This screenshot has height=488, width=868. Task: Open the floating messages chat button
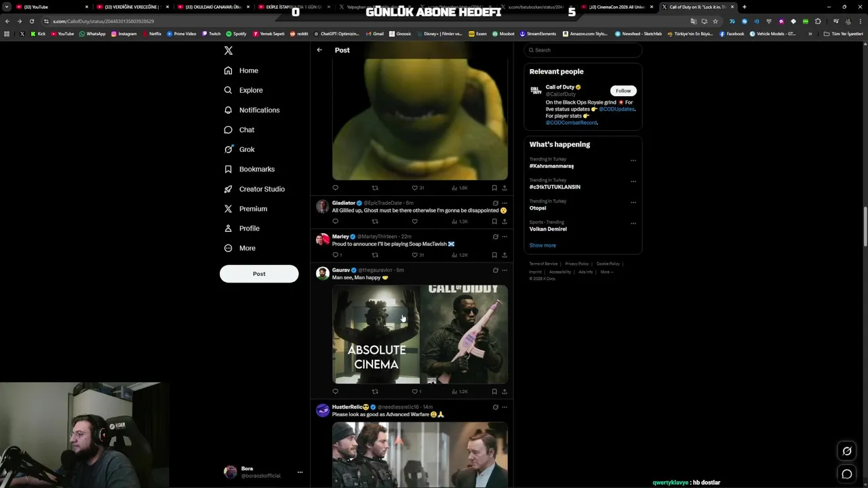point(847,474)
